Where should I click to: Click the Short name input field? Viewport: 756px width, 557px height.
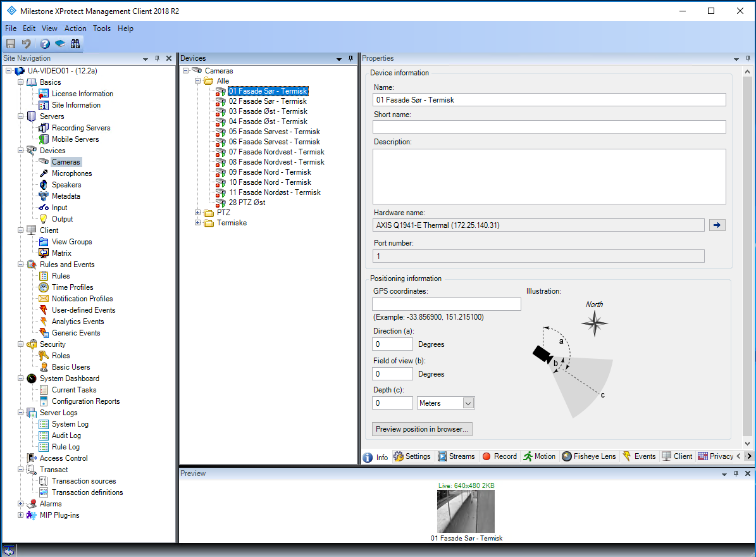click(x=549, y=127)
